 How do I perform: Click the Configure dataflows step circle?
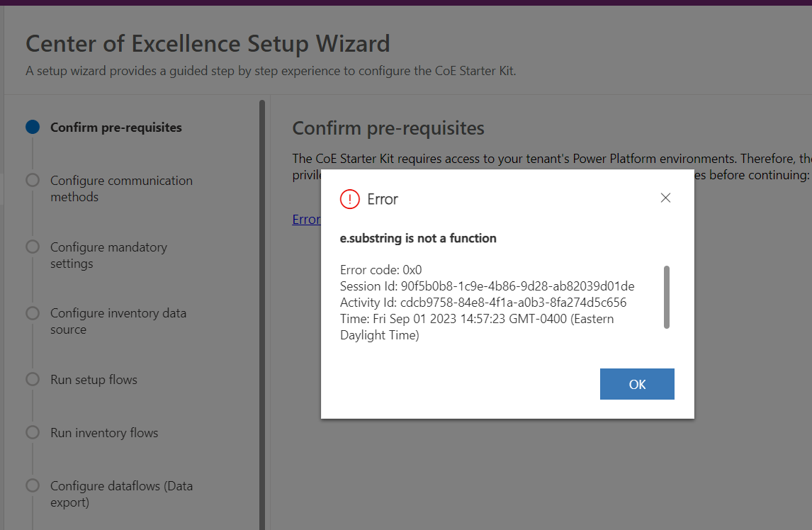[x=31, y=487]
